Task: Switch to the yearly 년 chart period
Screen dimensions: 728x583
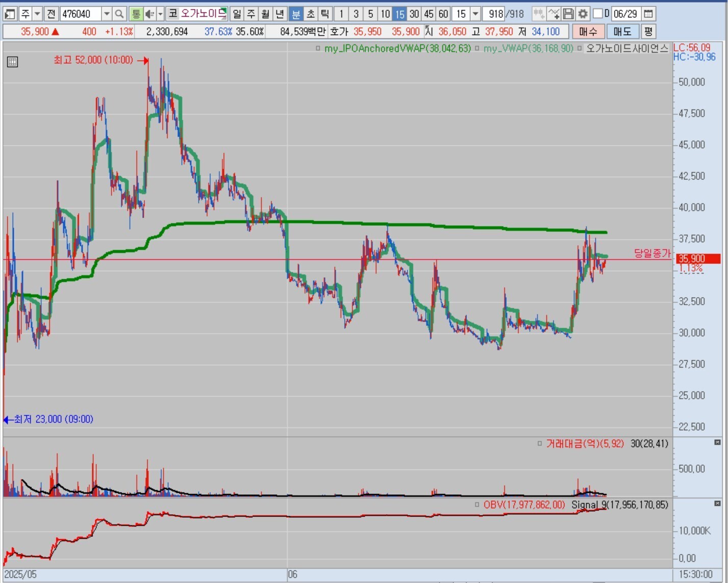Action: 280,14
